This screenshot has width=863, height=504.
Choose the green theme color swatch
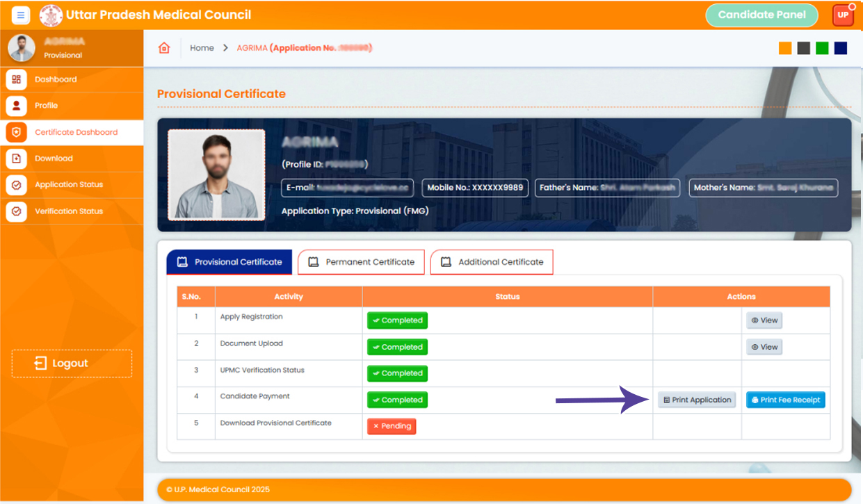coord(822,48)
